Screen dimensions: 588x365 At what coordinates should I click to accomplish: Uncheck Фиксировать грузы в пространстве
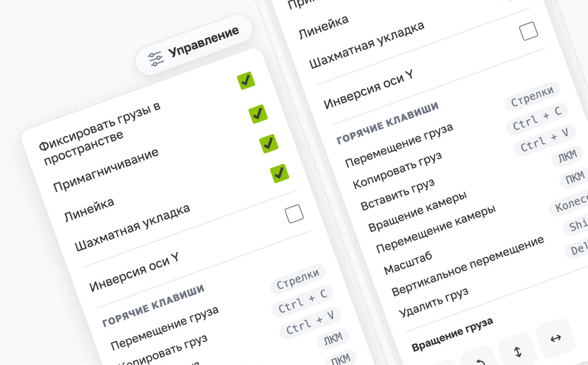pos(247,80)
